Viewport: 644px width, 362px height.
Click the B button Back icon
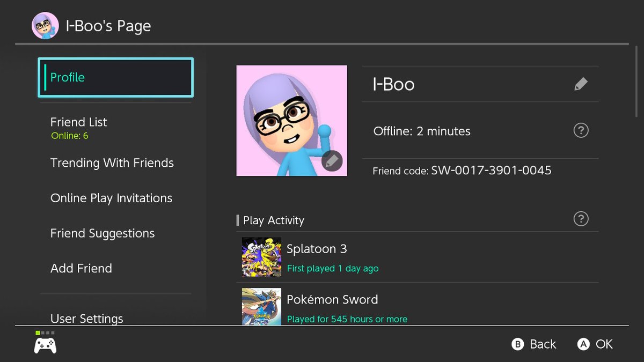[518, 344]
